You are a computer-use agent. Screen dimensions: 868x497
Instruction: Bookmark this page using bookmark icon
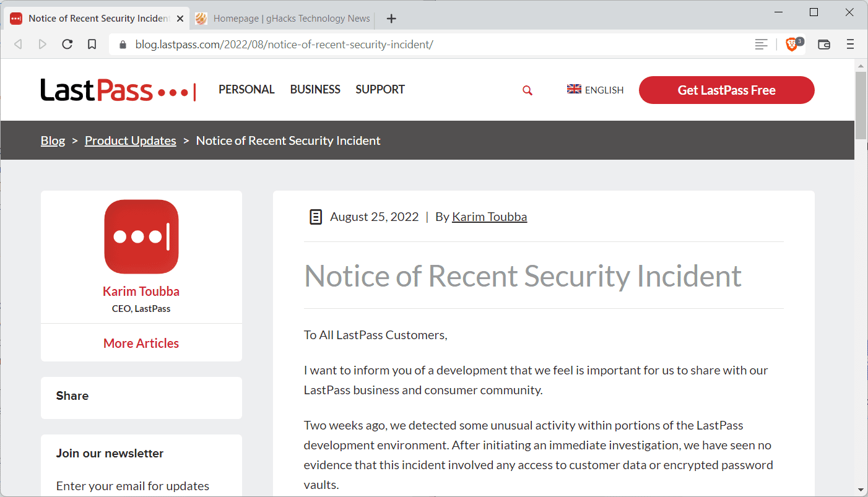(x=92, y=44)
